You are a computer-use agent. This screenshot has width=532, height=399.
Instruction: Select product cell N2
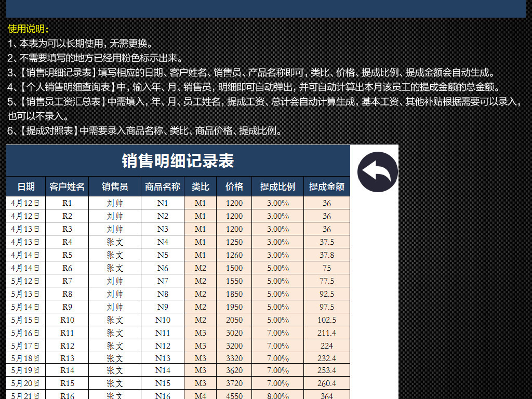tap(163, 216)
